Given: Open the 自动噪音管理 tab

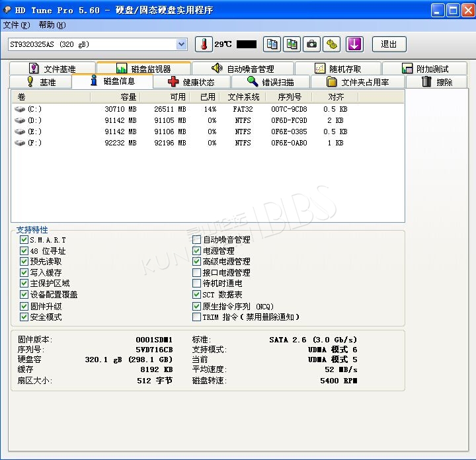Looking at the screenshot, I should pos(243,69).
